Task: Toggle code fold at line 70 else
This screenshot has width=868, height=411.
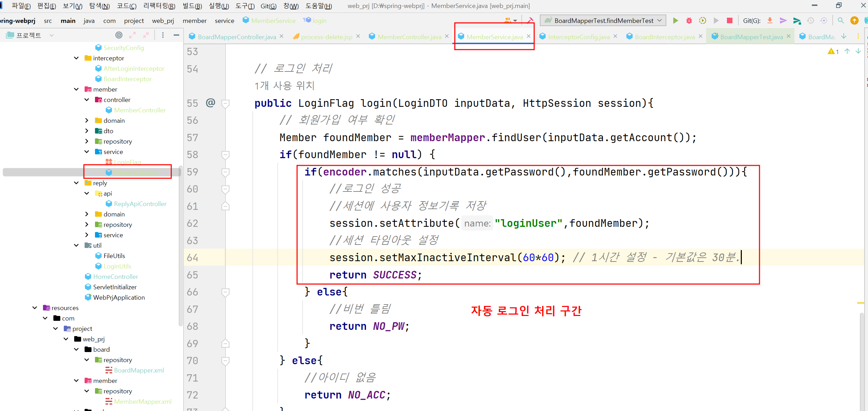Action: (x=225, y=361)
